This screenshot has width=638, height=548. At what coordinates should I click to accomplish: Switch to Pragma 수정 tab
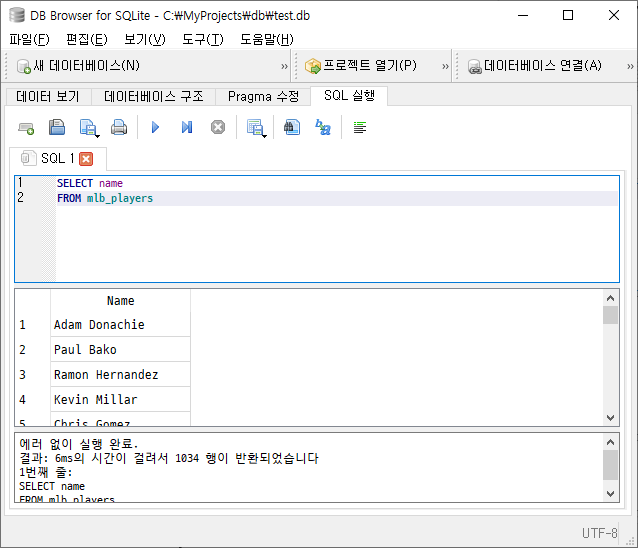point(263,96)
